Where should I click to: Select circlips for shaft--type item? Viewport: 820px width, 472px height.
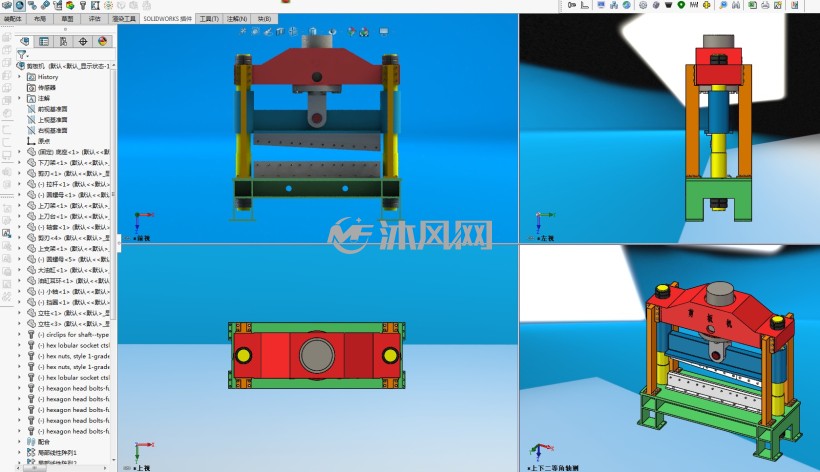[x=74, y=335]
